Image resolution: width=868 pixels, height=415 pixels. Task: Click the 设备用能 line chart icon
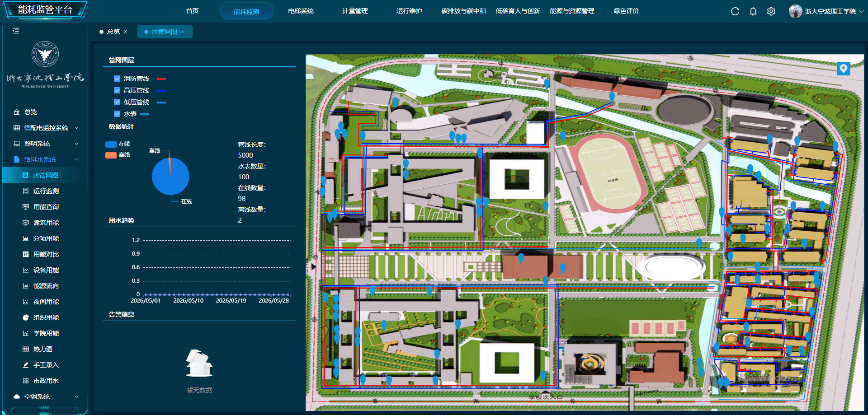(x=26, y=270)
